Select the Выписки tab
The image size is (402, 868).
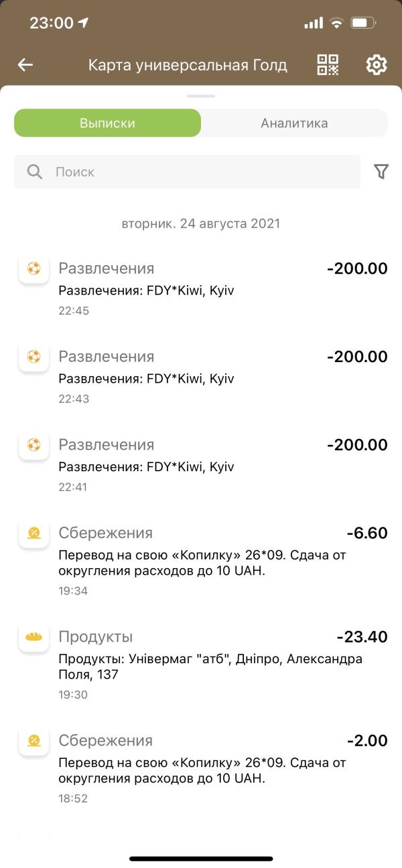107,123
